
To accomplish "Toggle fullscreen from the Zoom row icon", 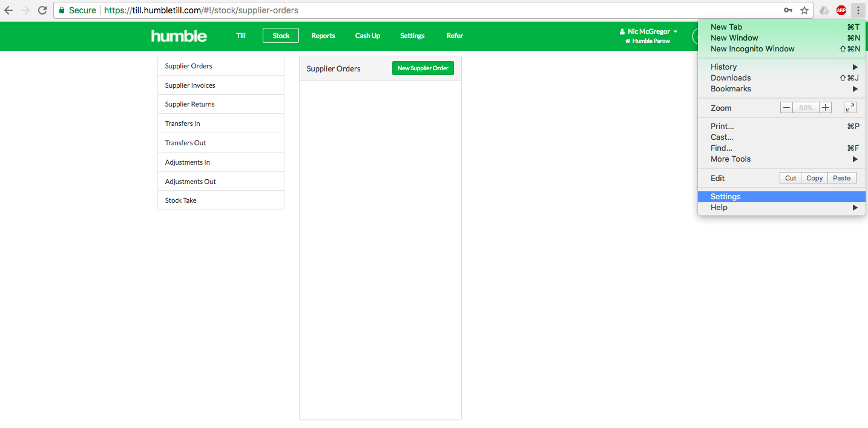I will (x=850, y=108).
